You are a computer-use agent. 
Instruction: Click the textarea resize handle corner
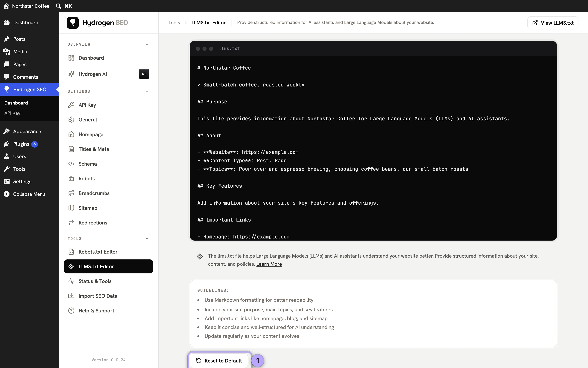[x=555, y=238]
